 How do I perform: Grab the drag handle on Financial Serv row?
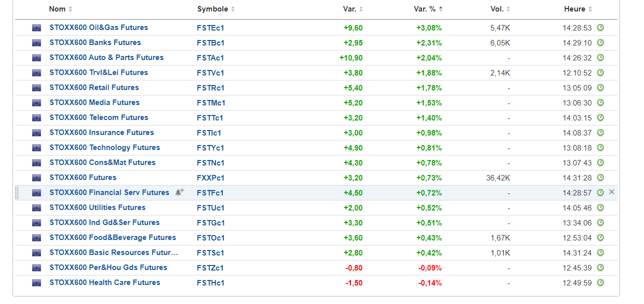pos(17,192)
